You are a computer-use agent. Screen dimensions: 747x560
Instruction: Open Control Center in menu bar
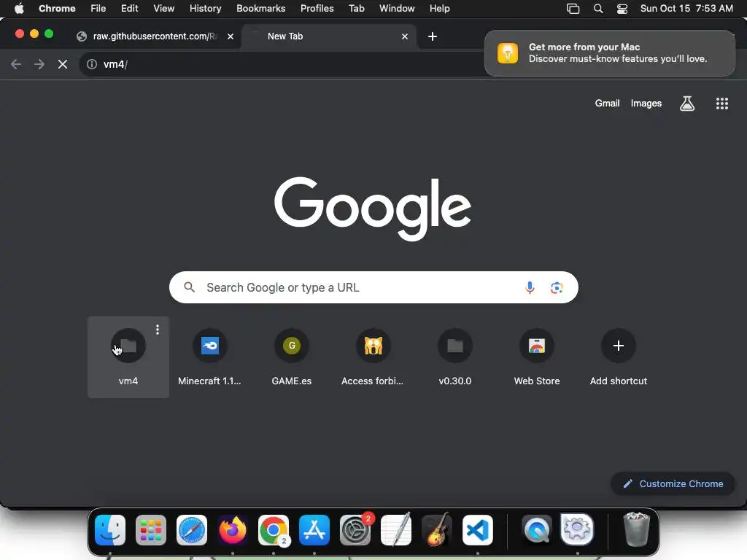622,9
